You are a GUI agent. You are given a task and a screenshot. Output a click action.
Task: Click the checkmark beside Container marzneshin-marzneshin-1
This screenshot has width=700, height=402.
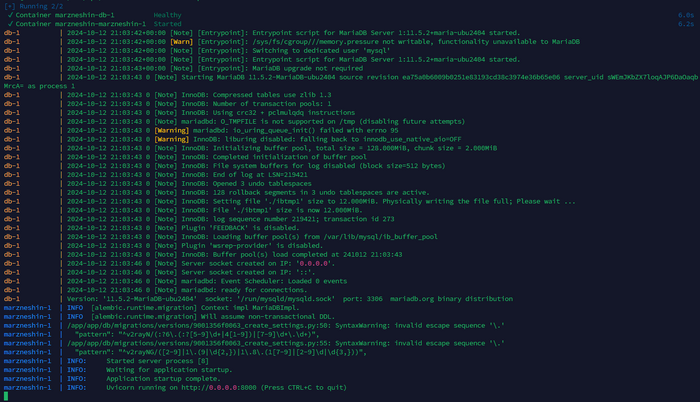[x=9, y=23]
